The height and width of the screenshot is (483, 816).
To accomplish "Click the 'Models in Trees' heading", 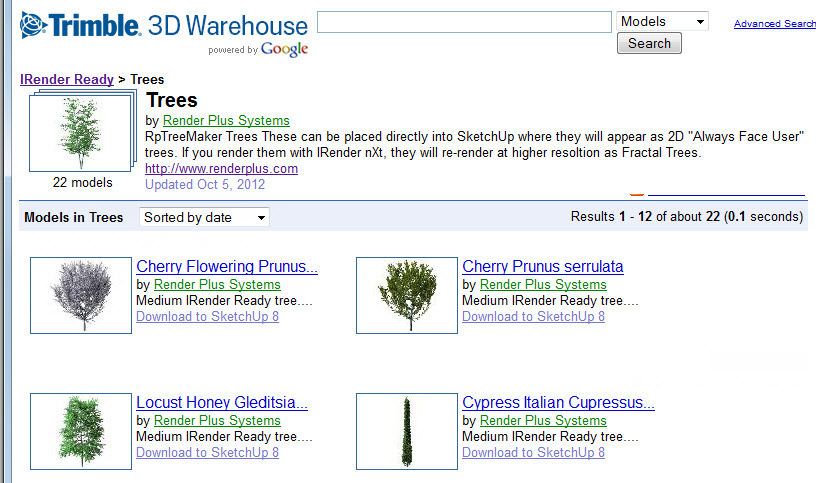I will [73, 218].
